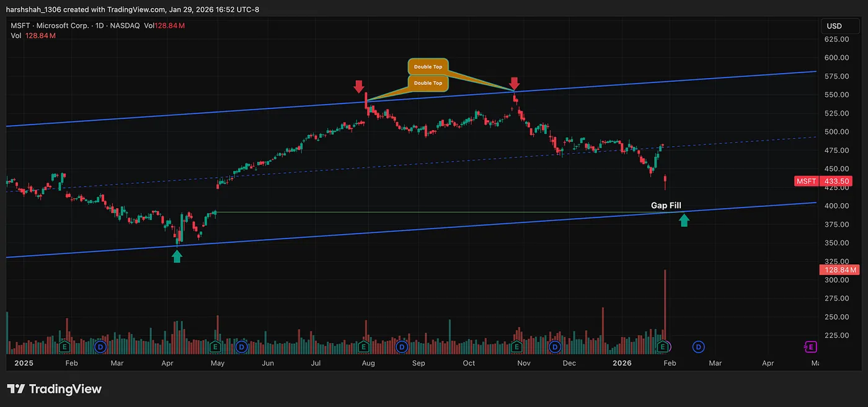
Task: Click the 550.00 price axis label
Action: click(836, 95)
